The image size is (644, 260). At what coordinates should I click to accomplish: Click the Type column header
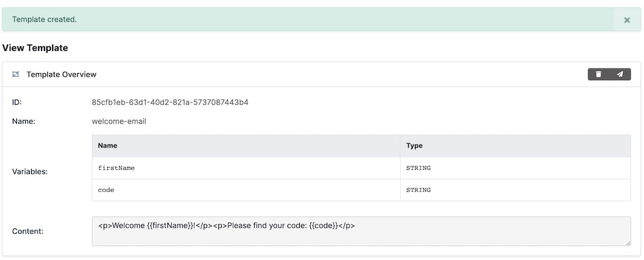[415, 145]
